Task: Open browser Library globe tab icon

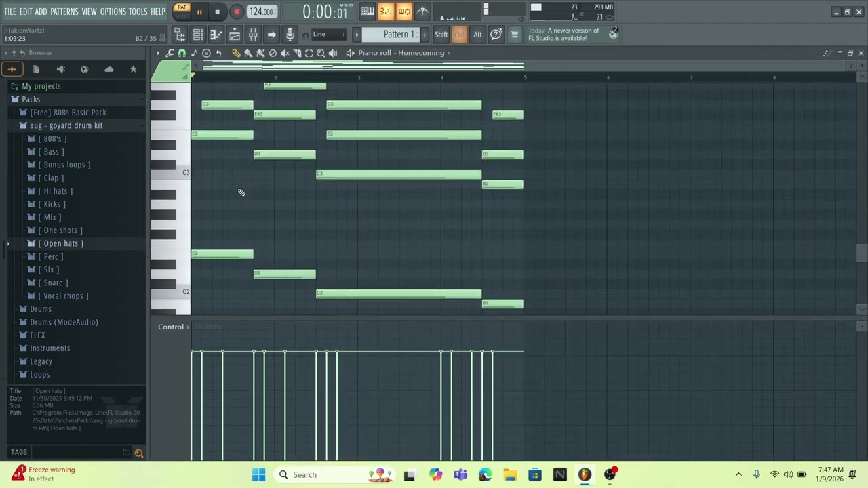Action: coord(85,69)
